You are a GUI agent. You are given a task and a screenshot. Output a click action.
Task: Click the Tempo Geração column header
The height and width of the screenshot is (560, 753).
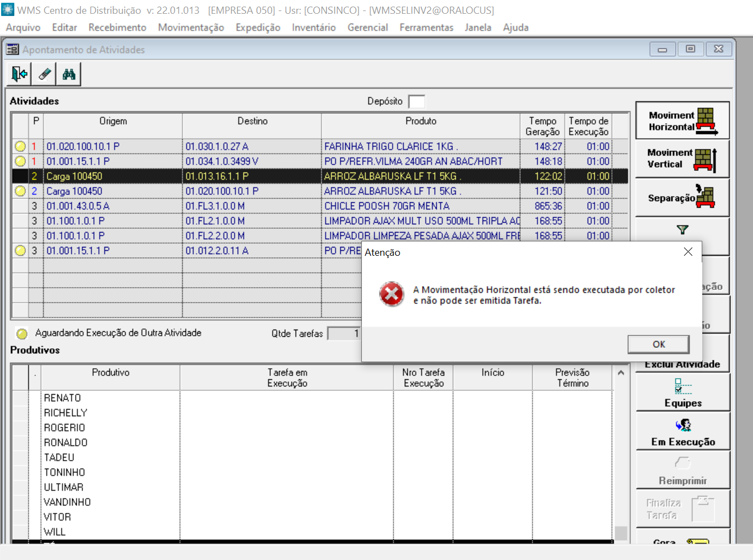543,126
